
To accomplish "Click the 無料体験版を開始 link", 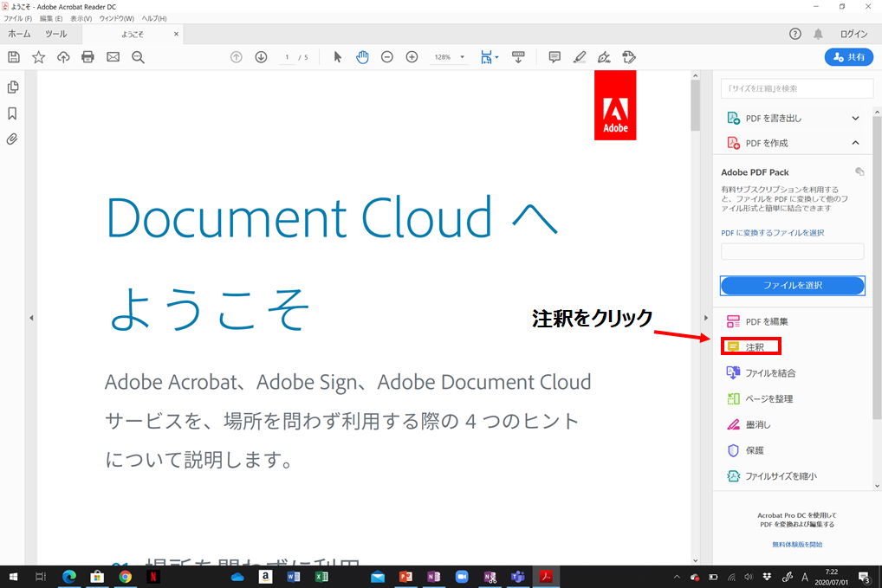I will [797, 544].
